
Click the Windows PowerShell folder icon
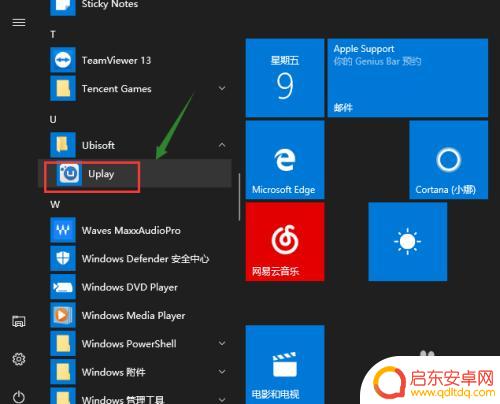click(63, 344)
